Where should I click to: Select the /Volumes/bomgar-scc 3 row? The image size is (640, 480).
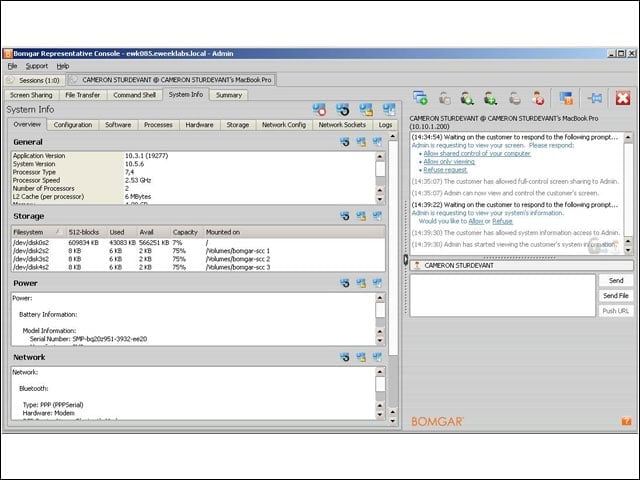[198, 267]
